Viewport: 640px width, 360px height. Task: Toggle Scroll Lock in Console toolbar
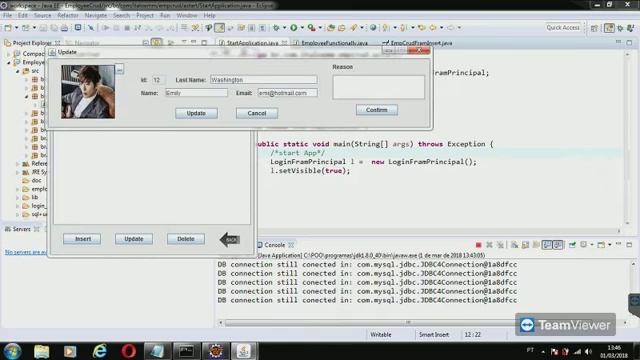pos(525,245)
